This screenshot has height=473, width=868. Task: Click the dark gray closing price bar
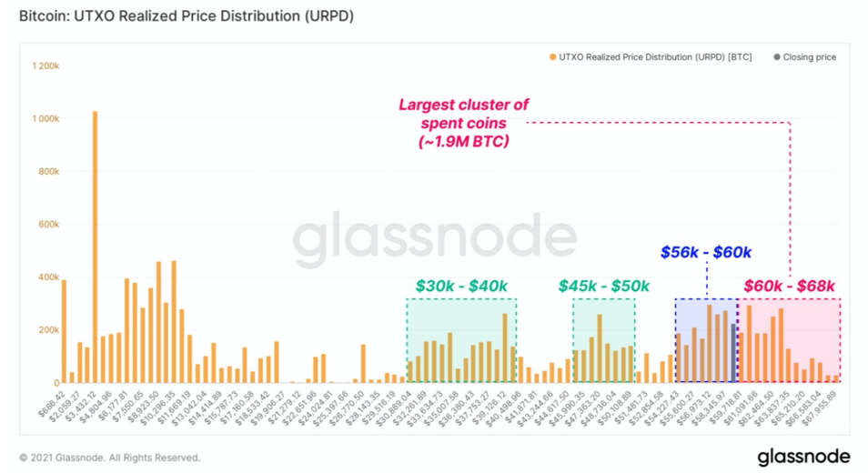(733, 353)
